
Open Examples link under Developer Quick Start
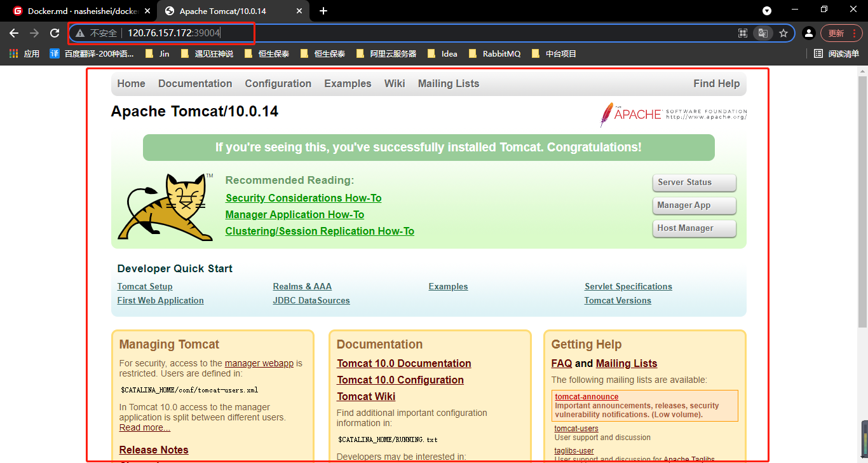coord(448,287)
